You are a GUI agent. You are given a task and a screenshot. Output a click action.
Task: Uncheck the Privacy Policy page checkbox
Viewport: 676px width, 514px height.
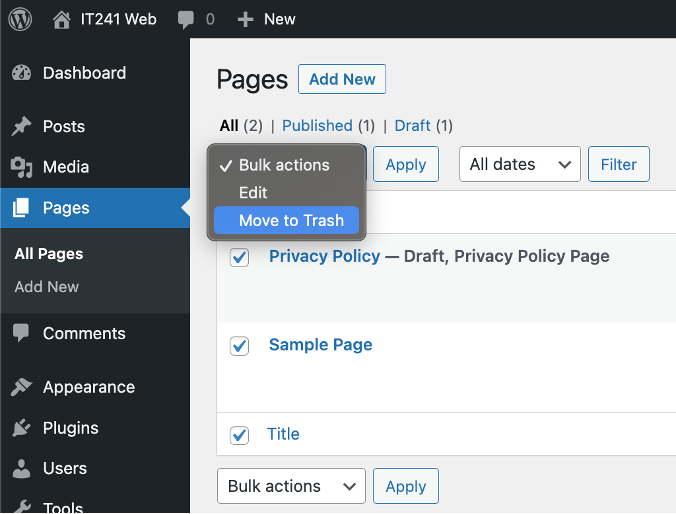[x=239, y=257]
